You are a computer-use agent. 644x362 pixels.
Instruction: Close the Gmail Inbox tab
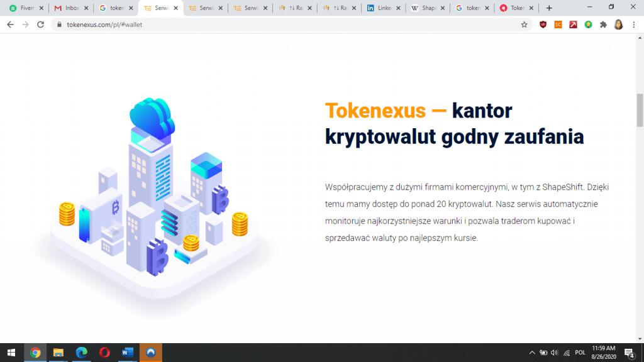pyautogui.click(x=86, y=8)
